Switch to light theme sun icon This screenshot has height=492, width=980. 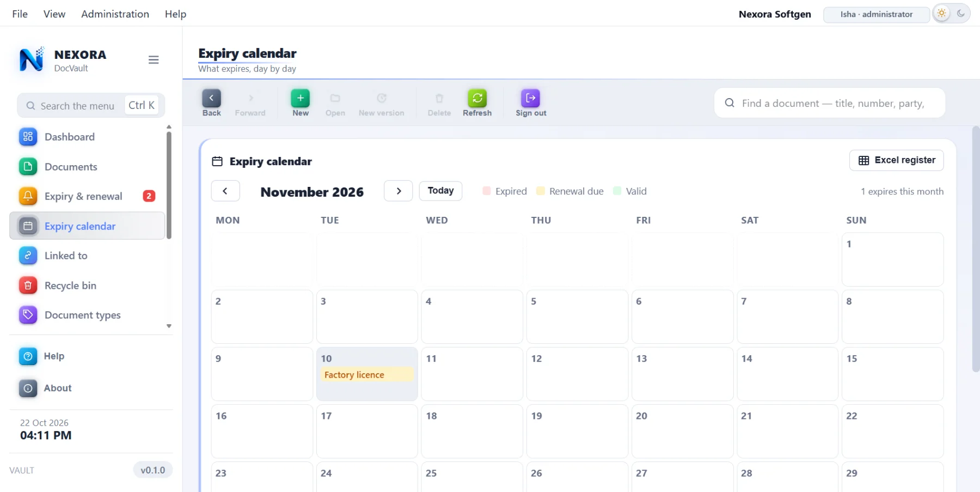941,14
